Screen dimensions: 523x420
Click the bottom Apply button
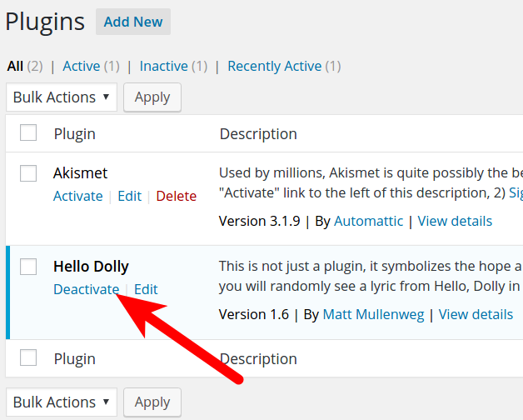pyautogui.click(x=152, y=402)
